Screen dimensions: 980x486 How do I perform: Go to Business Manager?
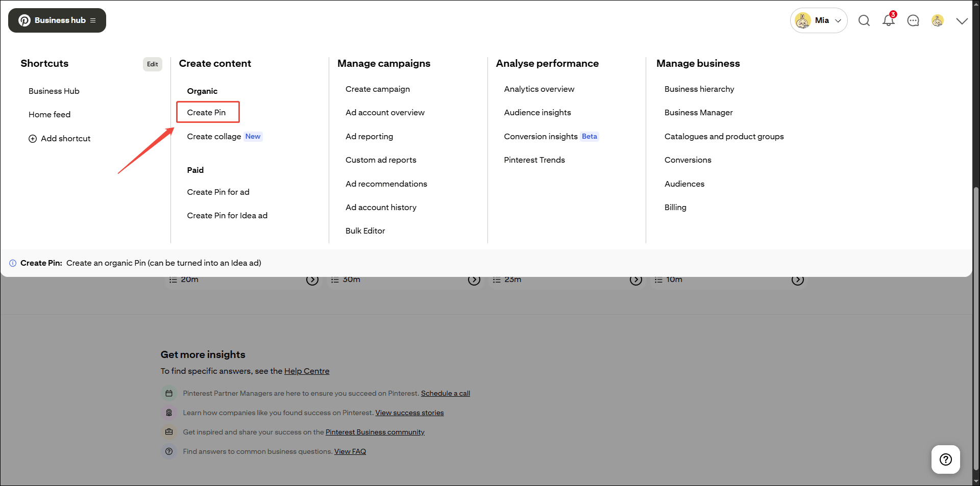point(698,113)
